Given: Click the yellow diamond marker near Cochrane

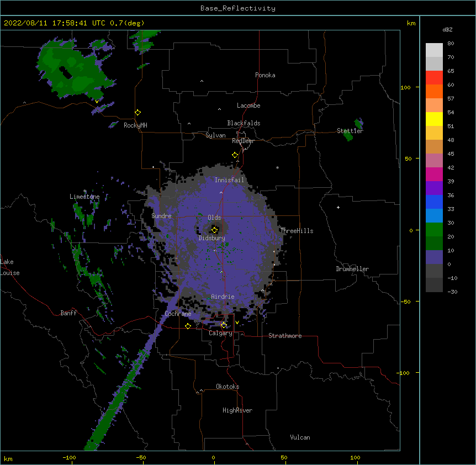Looking at the screenshot, I should (188, 326).
